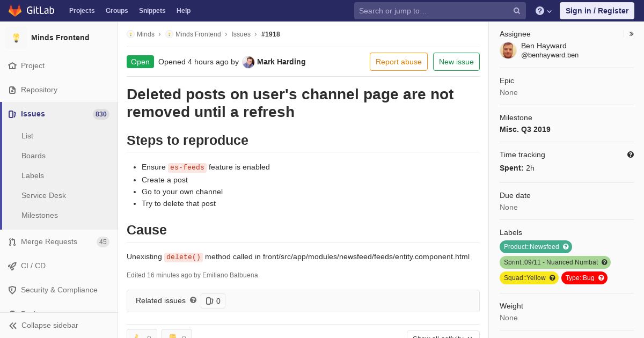Click New issue button
644x338 pixels.
(456, 62)
